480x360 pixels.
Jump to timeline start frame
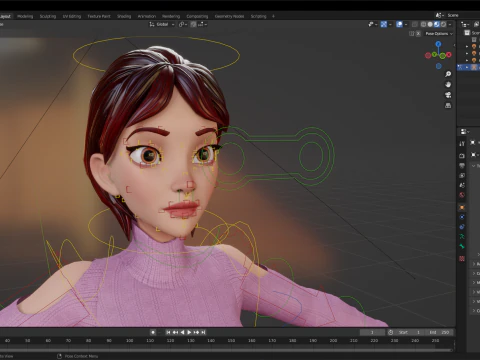point(168,332)
